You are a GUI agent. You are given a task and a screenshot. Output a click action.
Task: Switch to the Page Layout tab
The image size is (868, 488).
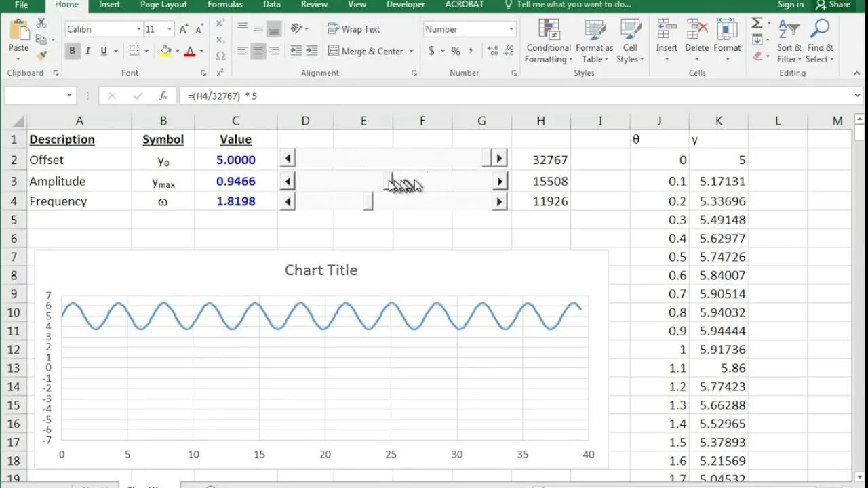[x=163, y=5]
